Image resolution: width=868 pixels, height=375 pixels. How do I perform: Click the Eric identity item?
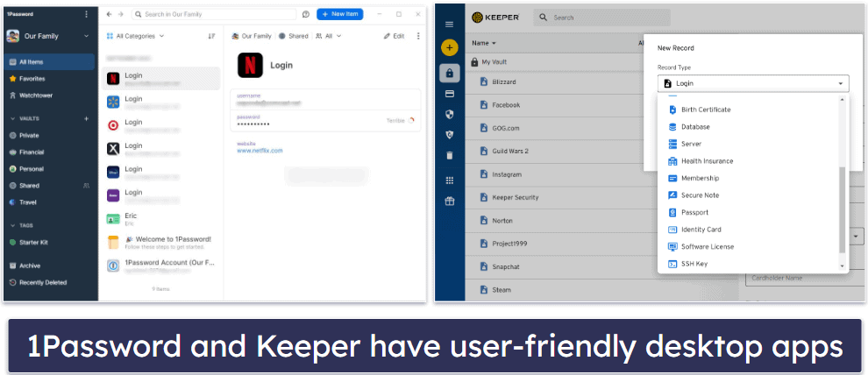point(161,218)
